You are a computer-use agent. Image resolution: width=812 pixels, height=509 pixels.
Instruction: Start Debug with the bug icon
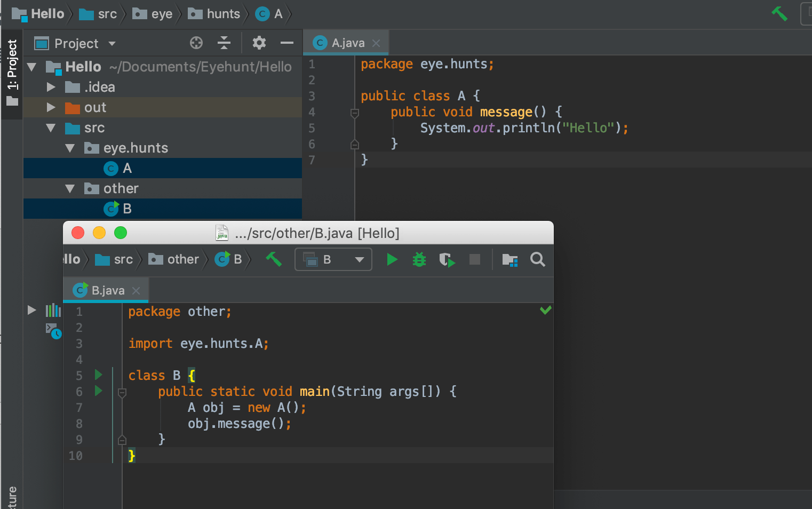[419, 259]
